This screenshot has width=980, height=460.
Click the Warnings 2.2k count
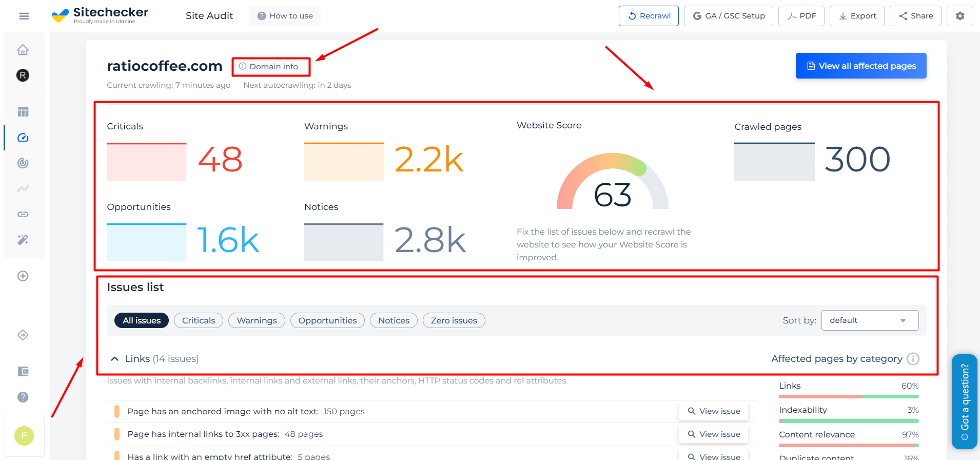coord(429,160)
